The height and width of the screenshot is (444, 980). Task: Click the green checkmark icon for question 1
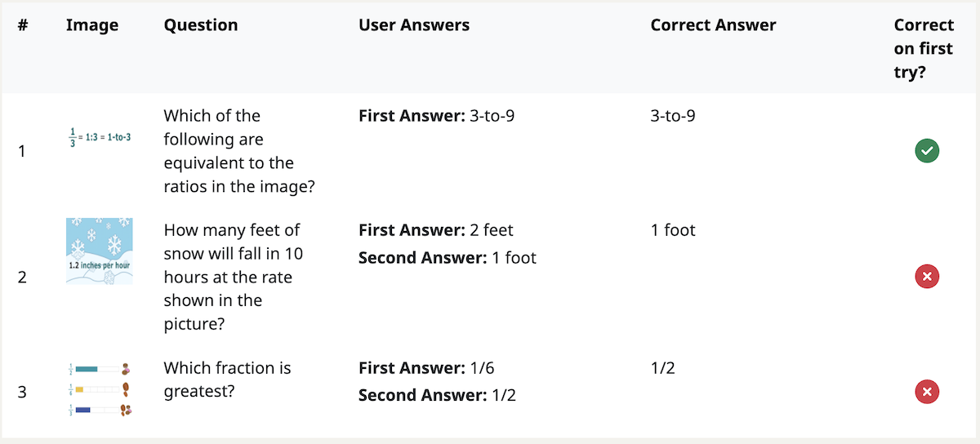(x=927, y=151)
